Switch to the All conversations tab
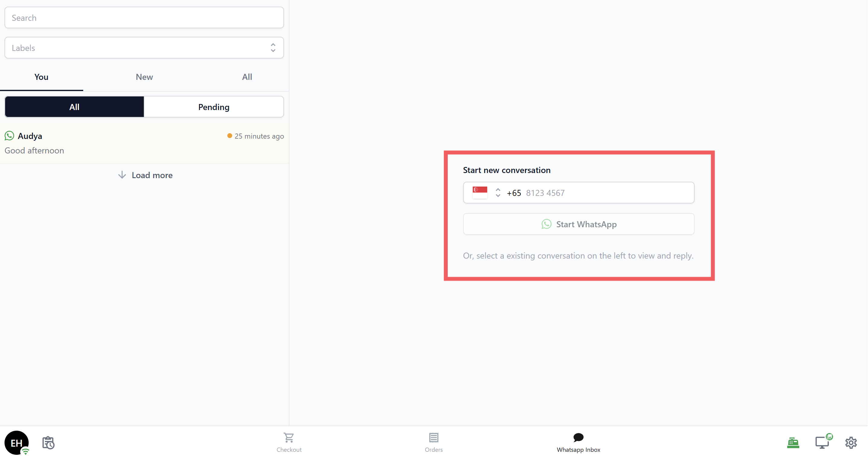868x456 pixels. 247,77
